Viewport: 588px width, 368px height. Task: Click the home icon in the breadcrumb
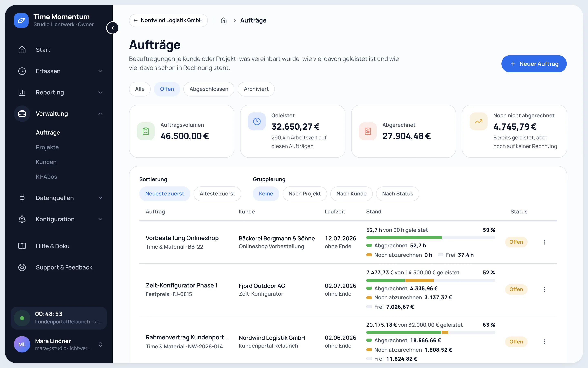click(224, 20)
